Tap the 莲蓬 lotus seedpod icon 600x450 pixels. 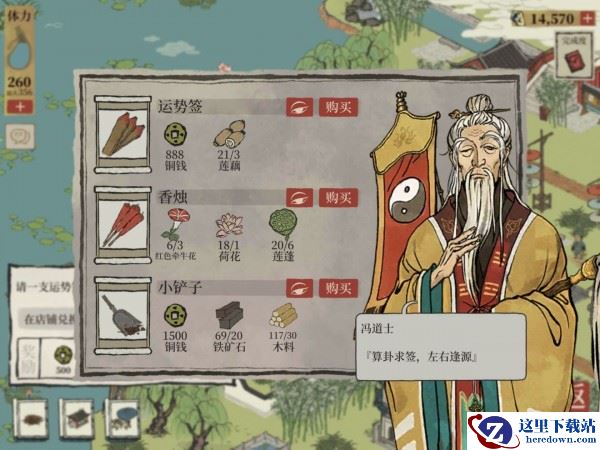[x=283, y=224]
